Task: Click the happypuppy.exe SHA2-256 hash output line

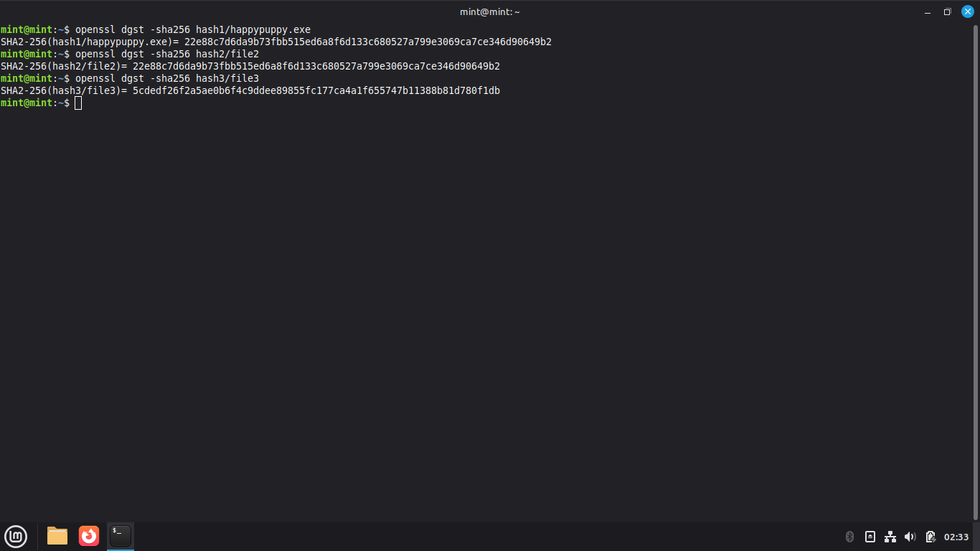Action: [x=276, y=42]
